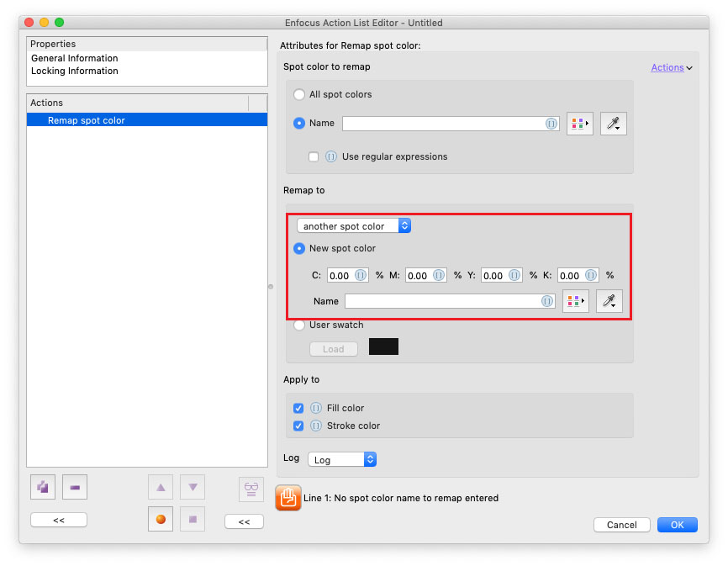The image size is (728, 566).
Task: Click the add action icon below list
Action: point(43,487)
